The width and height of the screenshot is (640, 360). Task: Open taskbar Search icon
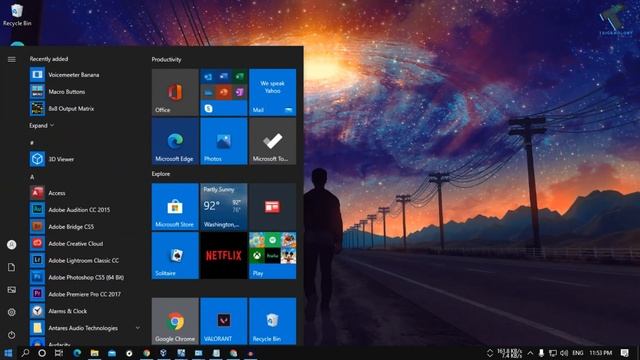point(25,353)
